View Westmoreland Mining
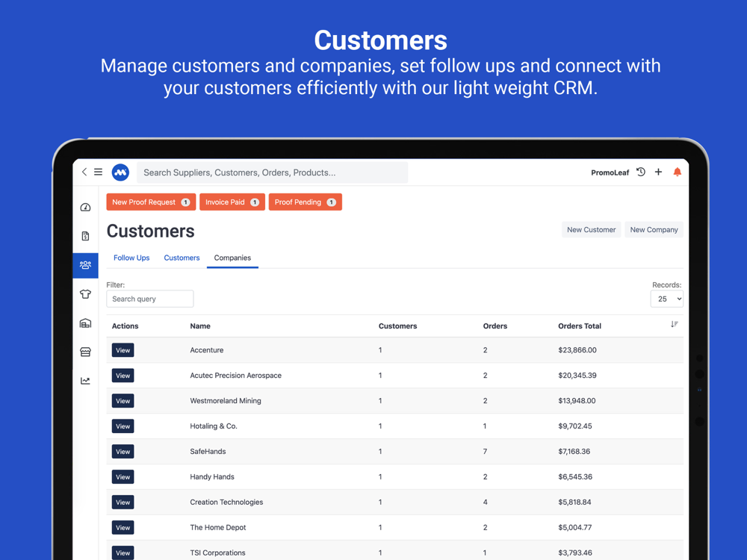 pyautogui.click(x=123, y=401)
